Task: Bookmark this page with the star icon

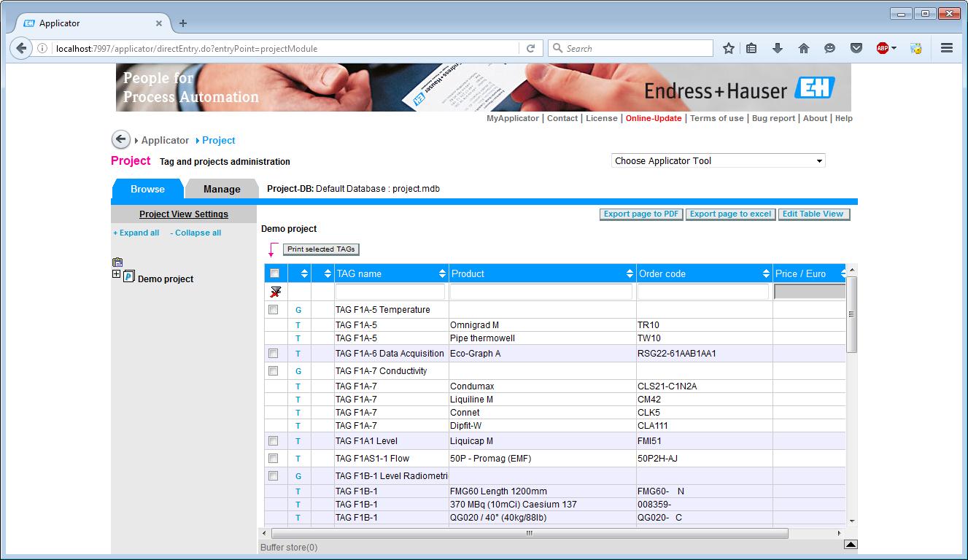Action: pyautogui.click(x=728, y=48)
